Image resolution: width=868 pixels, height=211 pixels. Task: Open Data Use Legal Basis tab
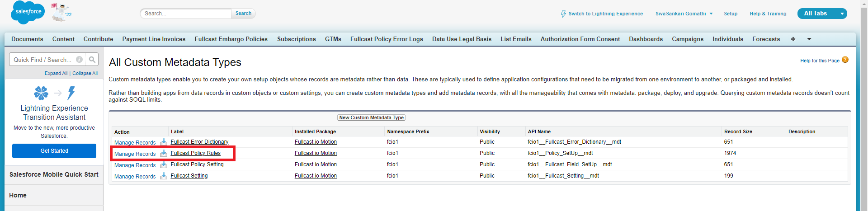point(462,39)
